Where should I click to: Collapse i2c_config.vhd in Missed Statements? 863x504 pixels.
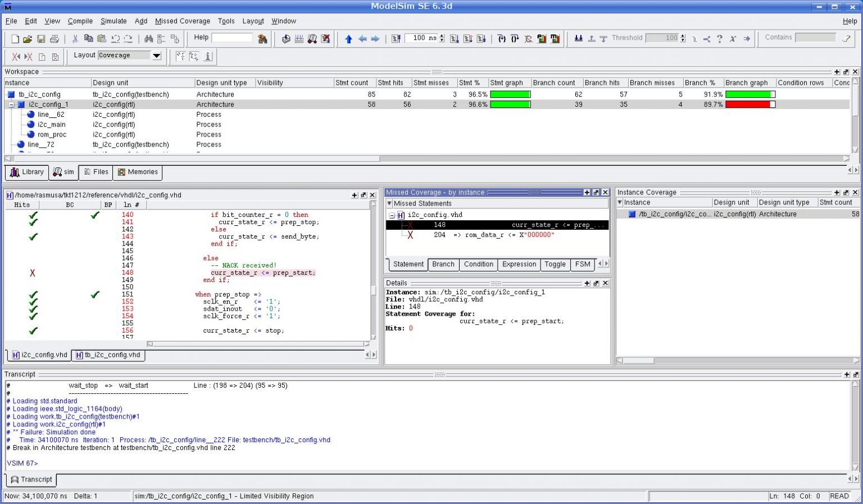[392, 215]
